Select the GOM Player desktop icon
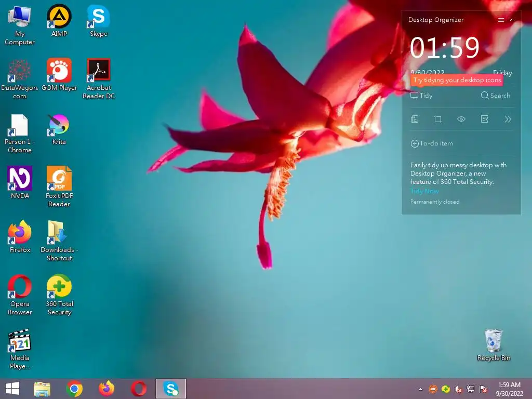 [x=59, y=75]
